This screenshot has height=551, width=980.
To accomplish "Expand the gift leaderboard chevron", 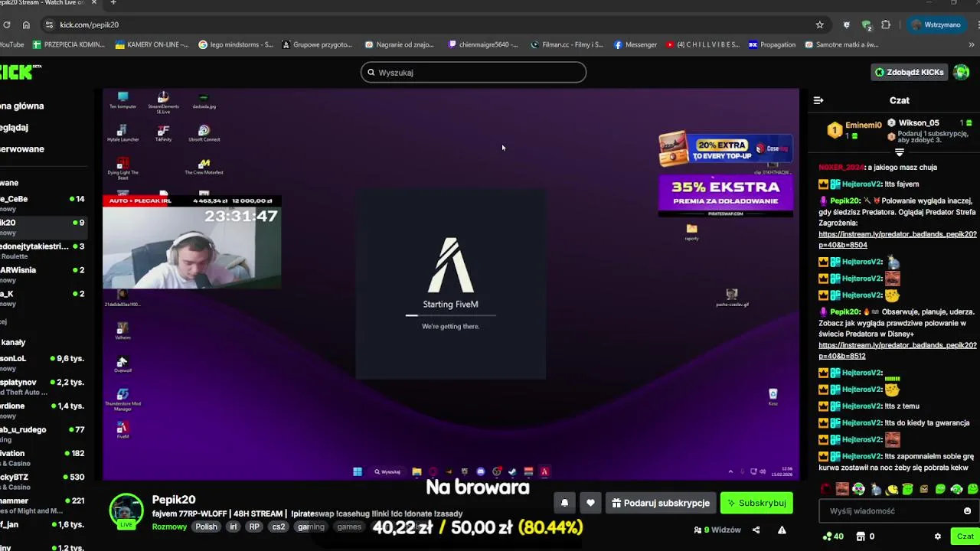I will [x=900, y=152].
